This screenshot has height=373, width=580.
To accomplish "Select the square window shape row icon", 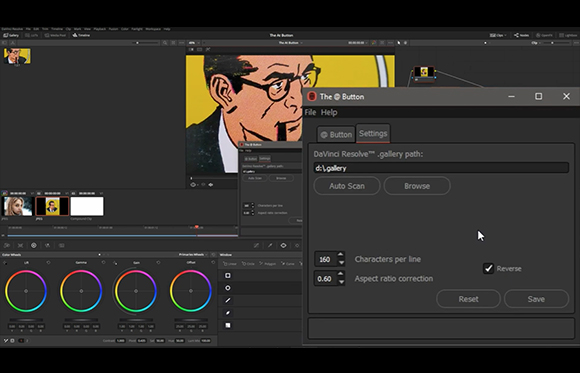I will [228, 275].
